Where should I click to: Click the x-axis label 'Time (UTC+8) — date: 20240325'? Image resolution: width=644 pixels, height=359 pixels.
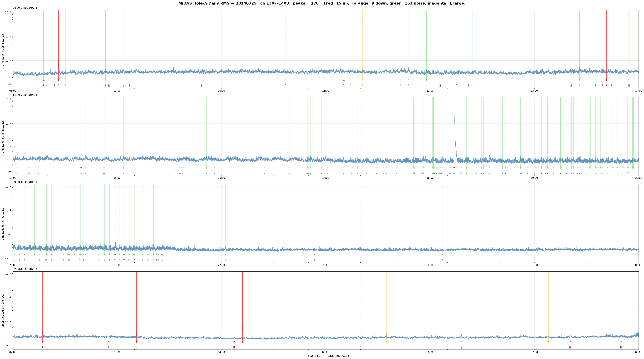tap(326, 356)
